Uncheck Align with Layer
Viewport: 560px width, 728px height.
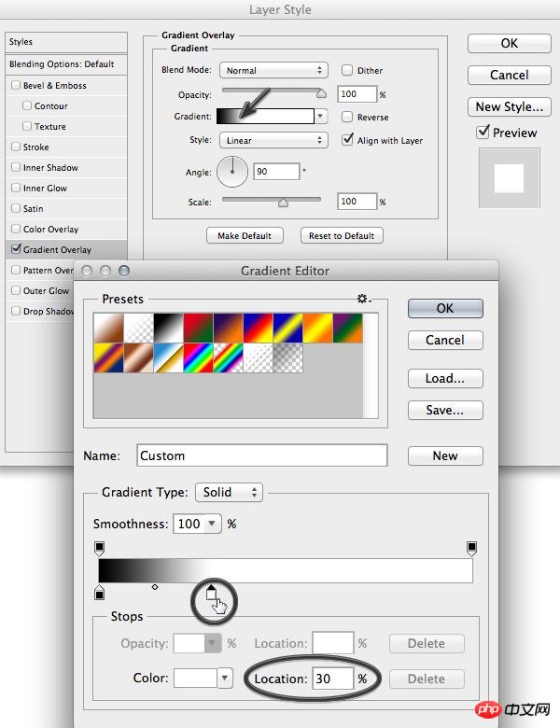347,139
